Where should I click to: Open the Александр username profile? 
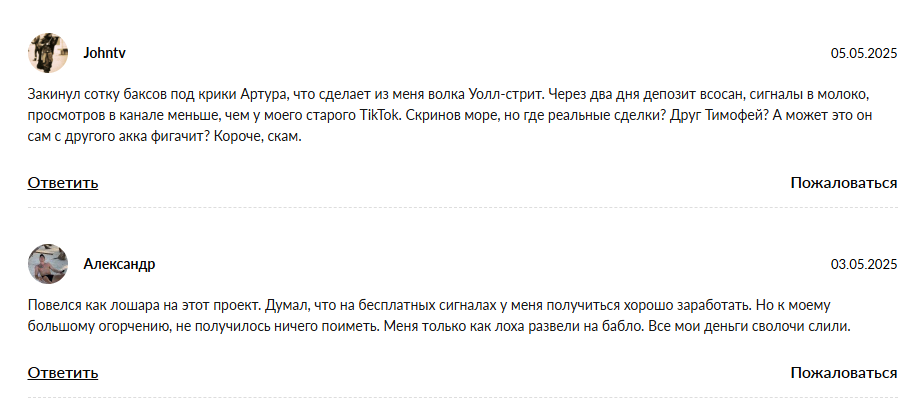pos(119,264)
